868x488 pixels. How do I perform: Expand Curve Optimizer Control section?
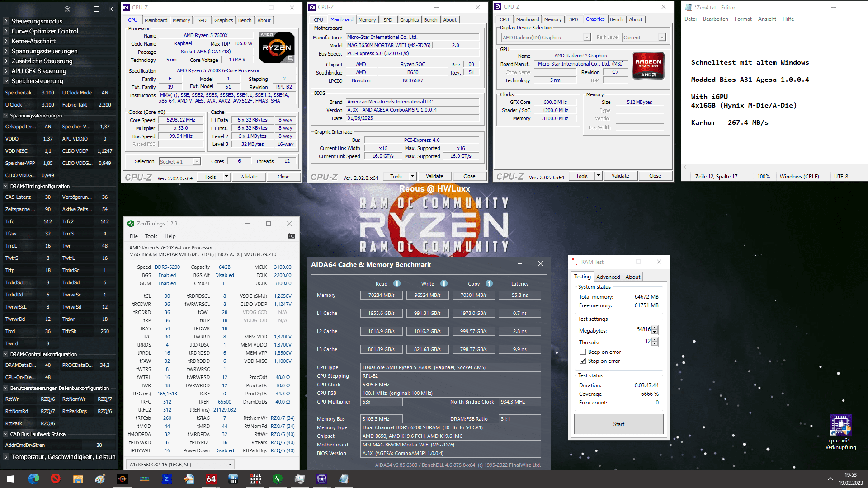tap(6, 31)
